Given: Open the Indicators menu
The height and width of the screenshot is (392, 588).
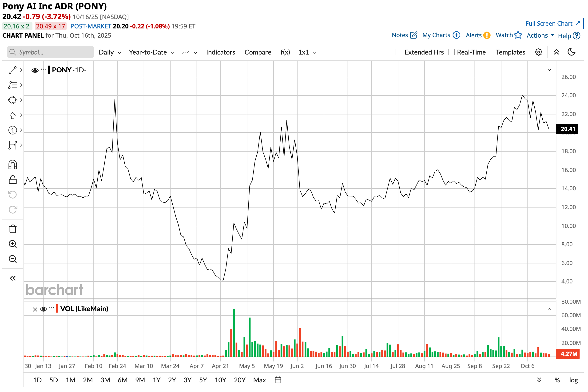Looking at the screenshot, I should tap(221, 52).
